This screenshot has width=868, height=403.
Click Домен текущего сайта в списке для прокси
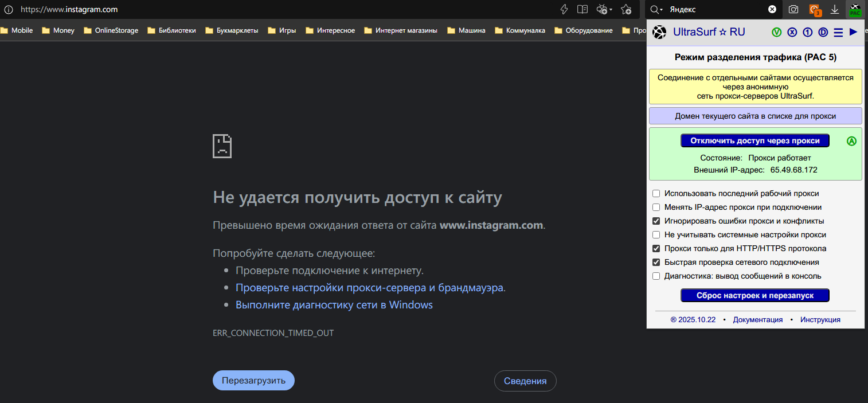tap(755, 116)
